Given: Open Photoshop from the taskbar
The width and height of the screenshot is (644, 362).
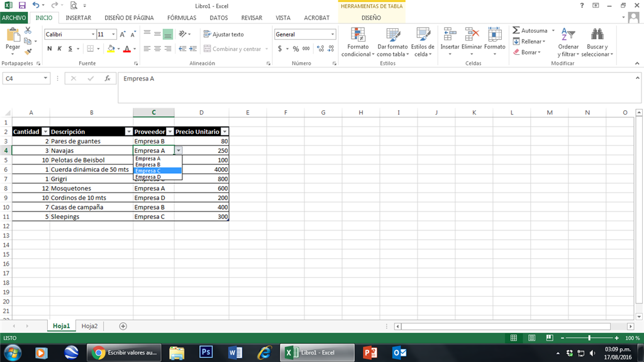Looking at the screenshot, I should (x=206, y=352).
